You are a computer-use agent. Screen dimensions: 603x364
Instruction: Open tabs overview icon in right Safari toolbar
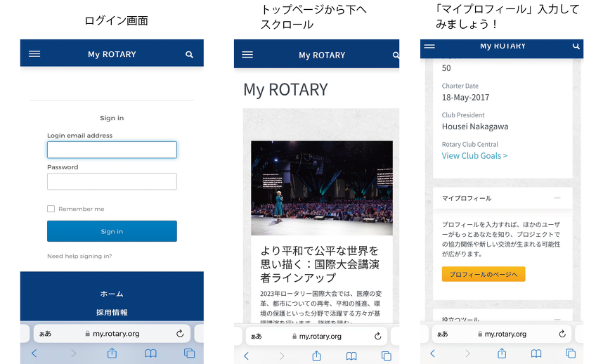pyautogui.click(x=570, y=353)
